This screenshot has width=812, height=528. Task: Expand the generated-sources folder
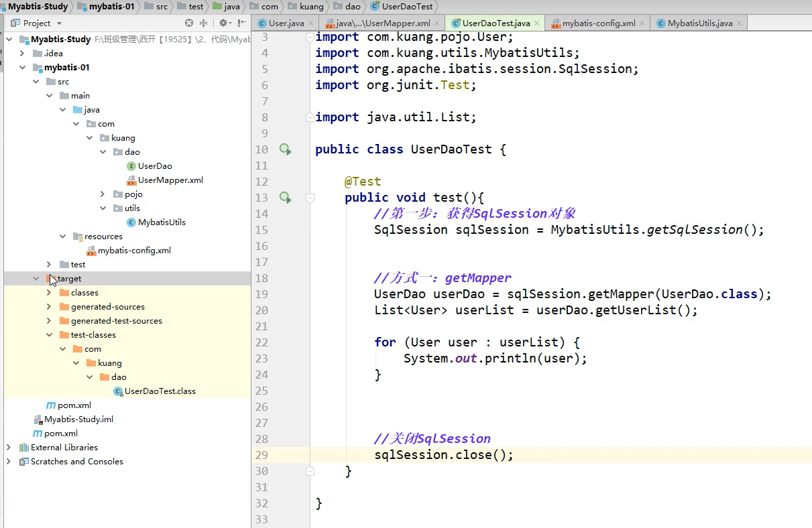coord(49,307)
